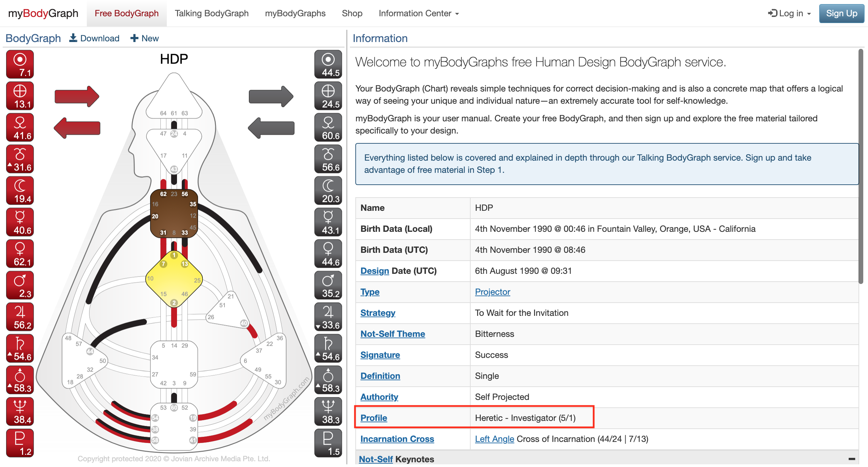Click the Mars icon labeled 35.2
868x467 pixels.
coord(328,285)
